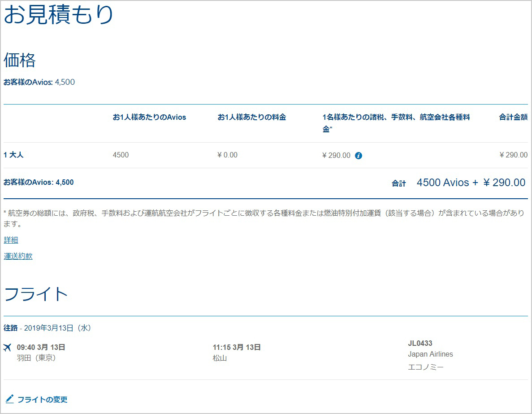Open the 運送約款 link

(18, 256)
